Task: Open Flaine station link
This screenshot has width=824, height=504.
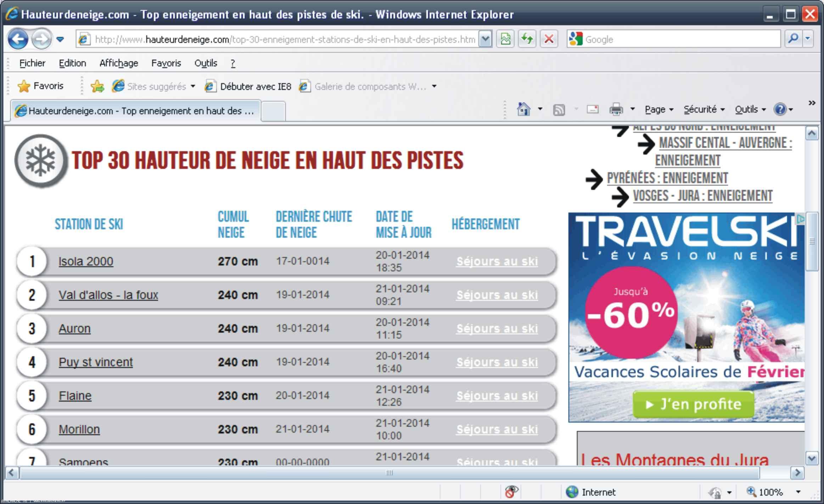Action: pyautogui.click(x=75, y=396)
